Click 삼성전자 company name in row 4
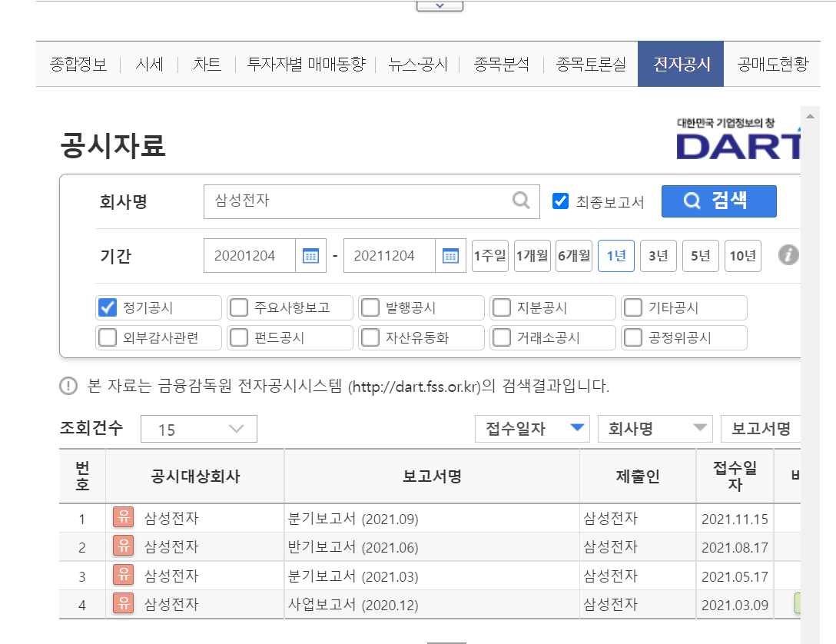The image size is (836, 644). coord(171,604)
